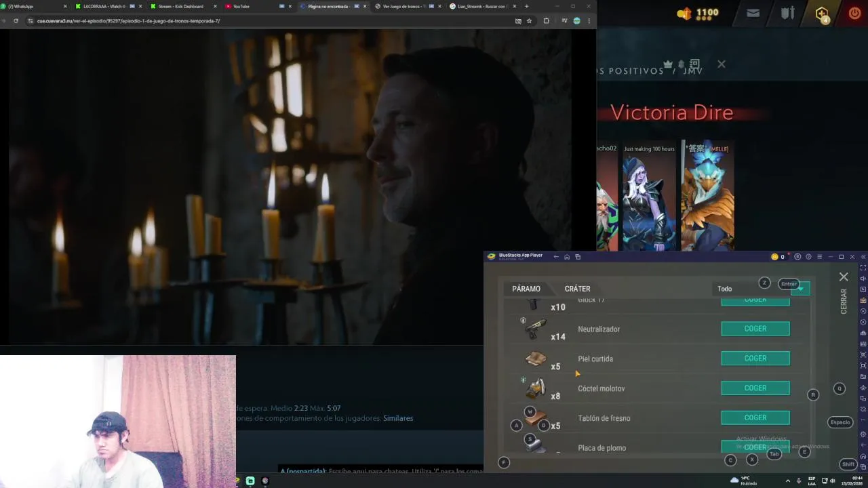Screen dimensions: 868x488
Task: Click the weather cloud tray icon
Action: point(734,480)
